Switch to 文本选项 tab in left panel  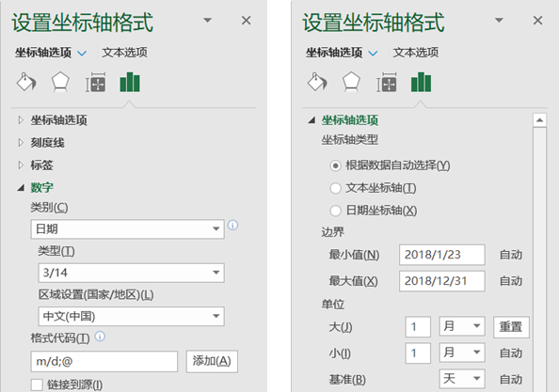tap(124, 53)
